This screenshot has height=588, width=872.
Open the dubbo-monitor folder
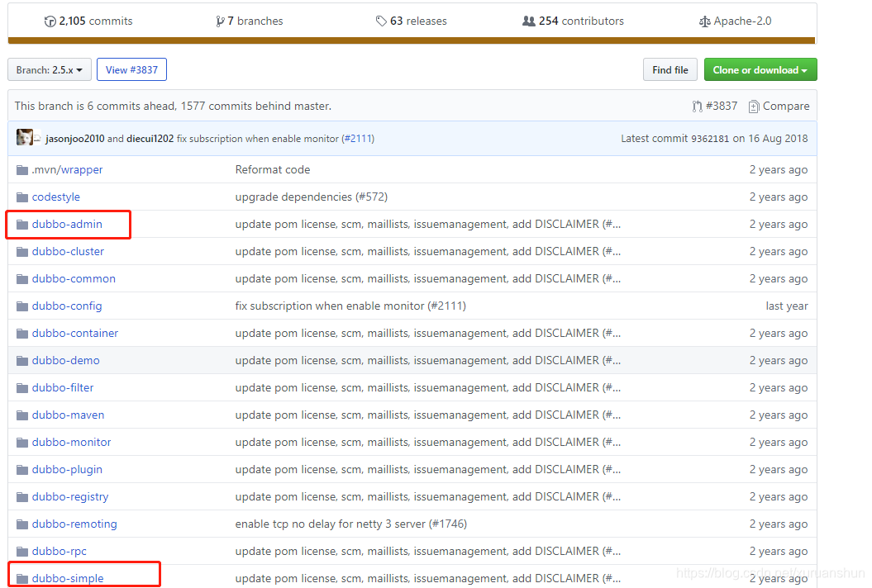(x=72, y=442)
